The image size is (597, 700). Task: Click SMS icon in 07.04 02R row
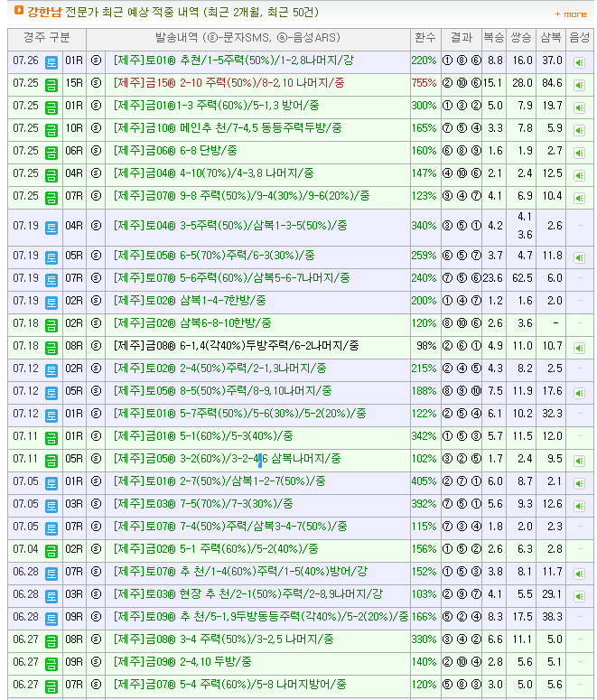pyautogui.click(x=97, y=549)
